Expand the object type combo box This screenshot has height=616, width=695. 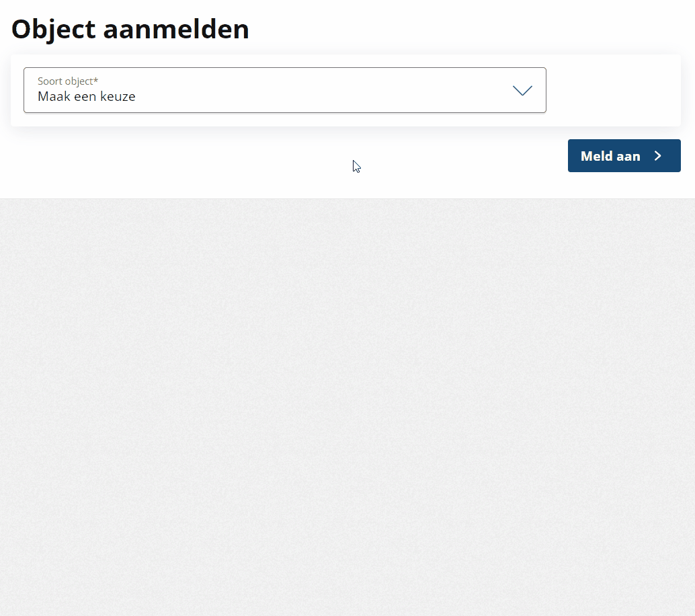[x=284, y=90]
